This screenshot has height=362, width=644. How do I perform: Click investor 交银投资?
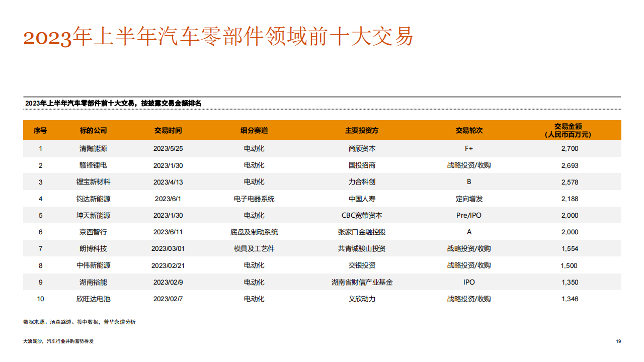click(x=362, y=265)
